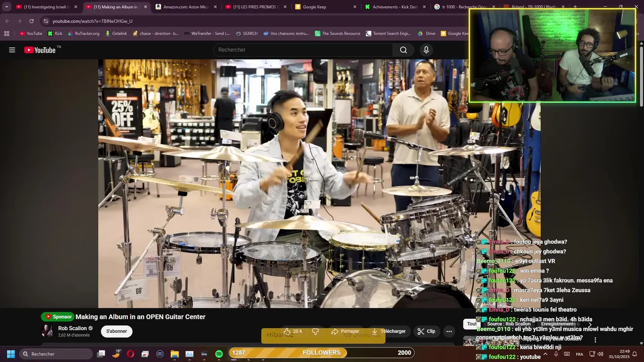Subscribe with the S'abonner button
Image resolution: width=644 pixels, height=362 pixels.
click(117, 331)
